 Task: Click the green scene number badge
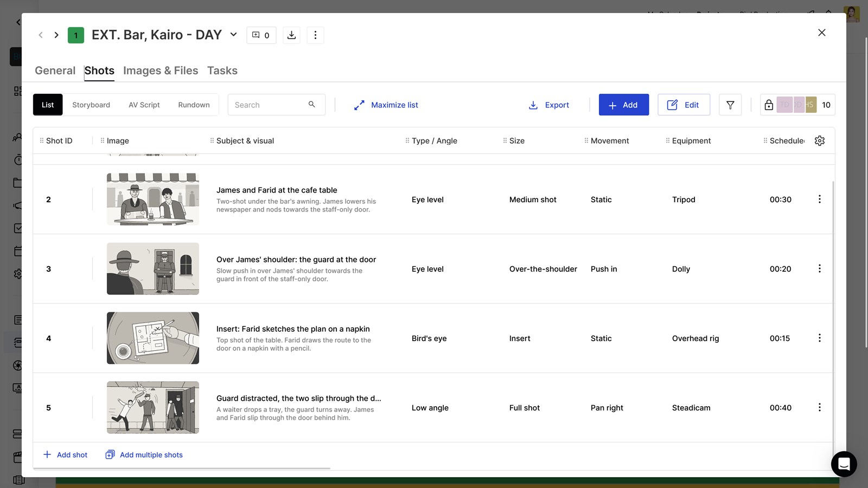click(x=76, y=35)
